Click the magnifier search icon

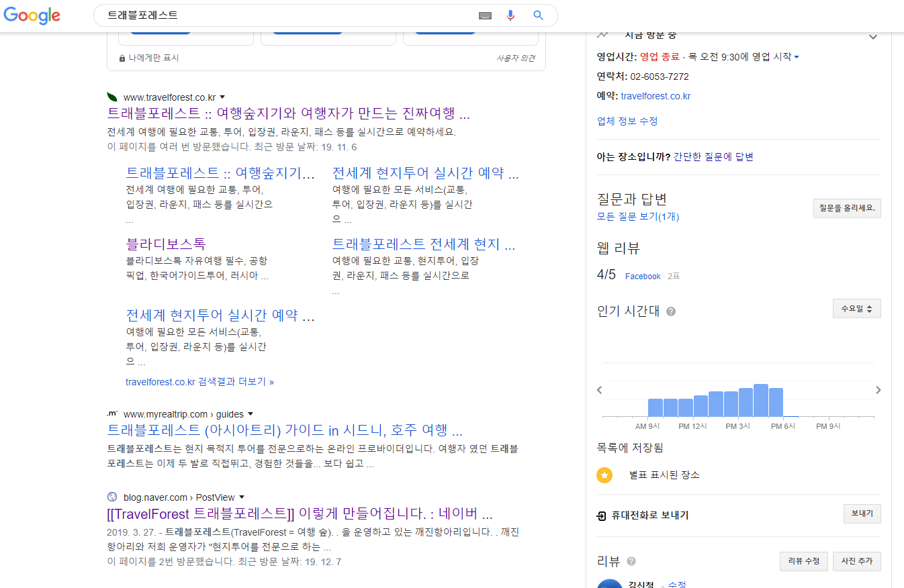click(x=538, y=15)
